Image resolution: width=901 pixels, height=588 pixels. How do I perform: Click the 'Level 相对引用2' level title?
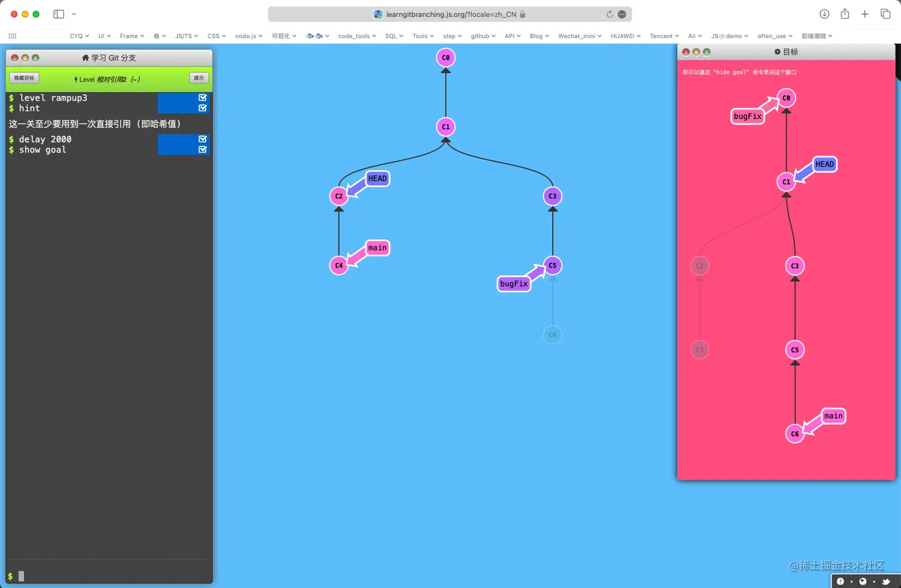107,79
